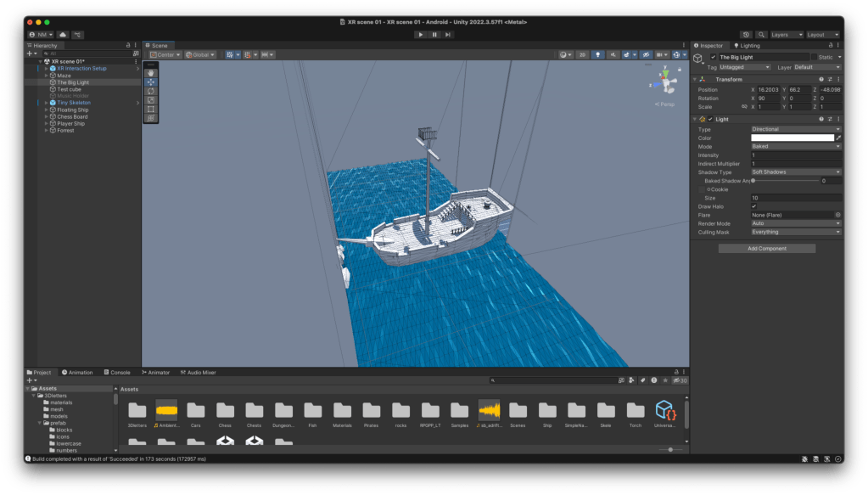Toggle 2D view mode in Scene
Screen dimensions: 868x495
[582, 54]
